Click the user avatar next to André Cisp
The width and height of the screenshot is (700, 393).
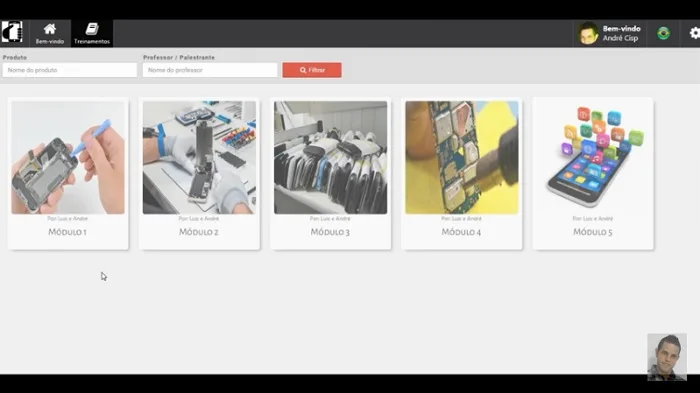[588, 33]
